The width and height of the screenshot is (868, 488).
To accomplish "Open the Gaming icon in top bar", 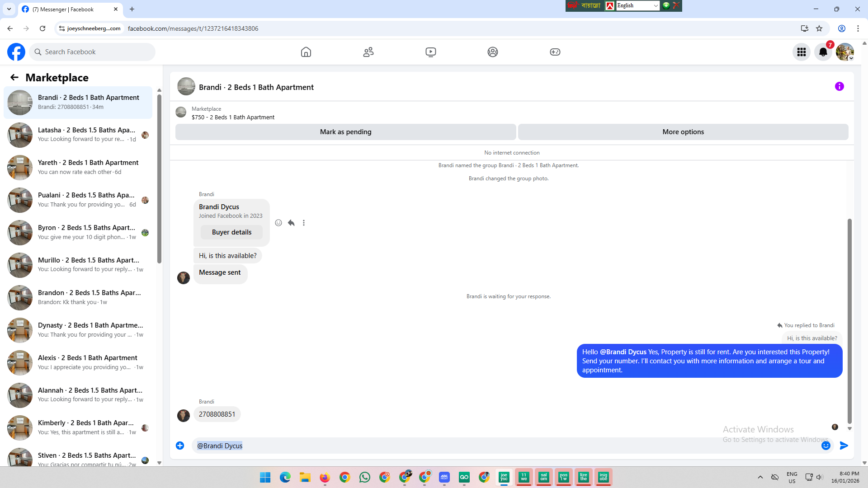I will pyautogui.click(x=555, y=52).
